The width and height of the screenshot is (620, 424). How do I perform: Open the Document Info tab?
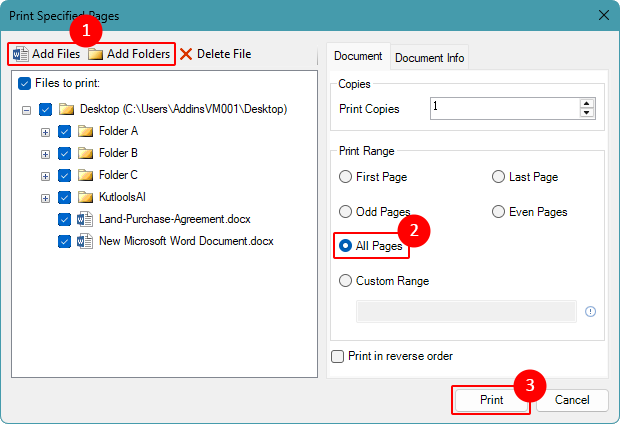point(429,58)
